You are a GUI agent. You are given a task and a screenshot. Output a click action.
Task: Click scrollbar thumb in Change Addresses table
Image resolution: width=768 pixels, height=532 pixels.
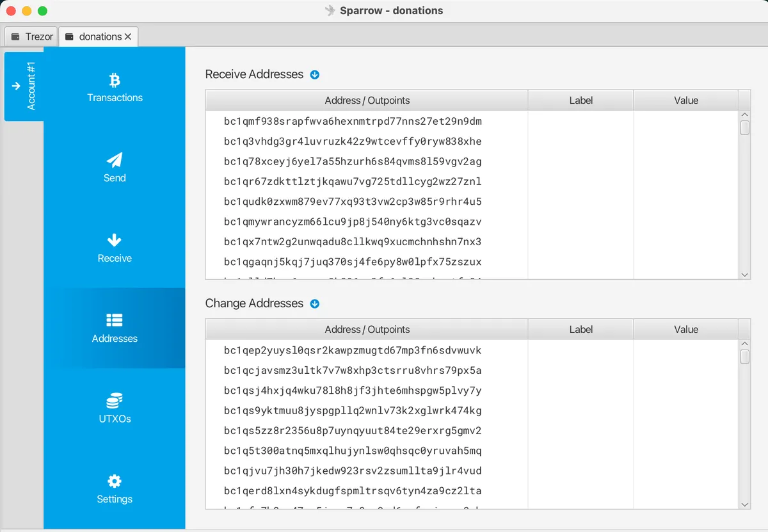click(744, 357)
